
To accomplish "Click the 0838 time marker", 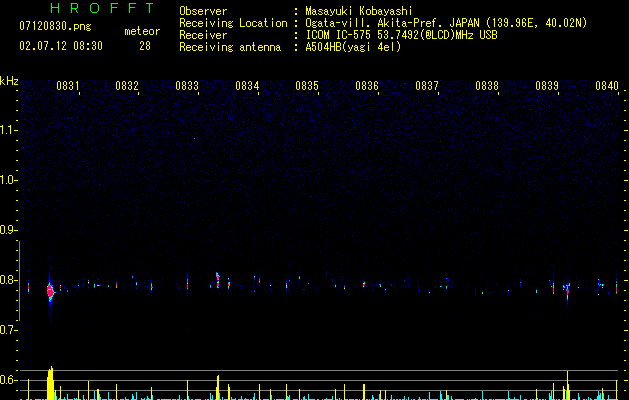I will pyautogui.click(x=487, y=86).
